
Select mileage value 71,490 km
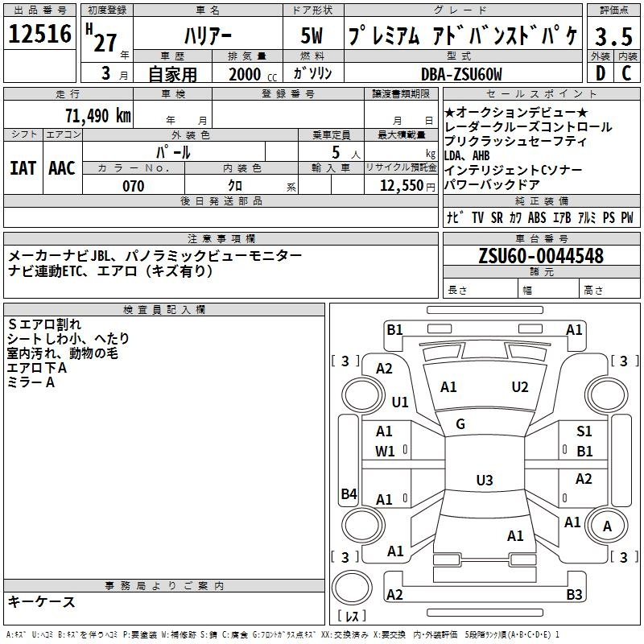point(98,115)
